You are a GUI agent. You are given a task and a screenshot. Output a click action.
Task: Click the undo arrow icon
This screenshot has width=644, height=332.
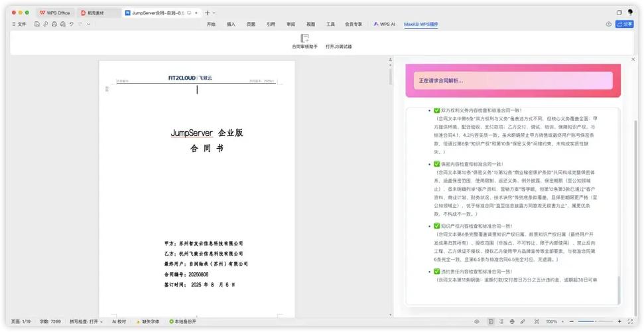tap(72, 25)
